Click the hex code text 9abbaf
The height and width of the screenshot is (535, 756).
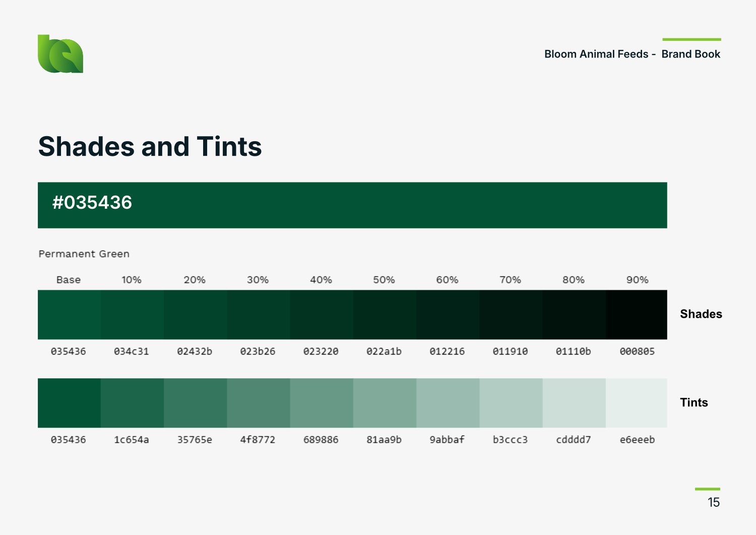tap(447, 440)
